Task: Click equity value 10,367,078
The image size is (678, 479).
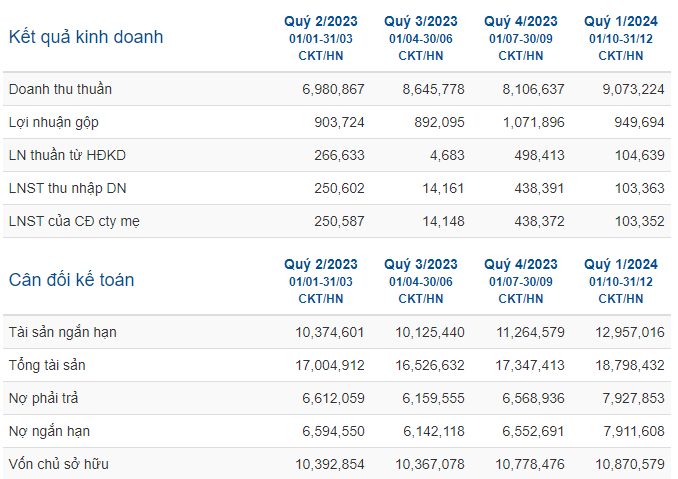Action: tap(430, 464)
